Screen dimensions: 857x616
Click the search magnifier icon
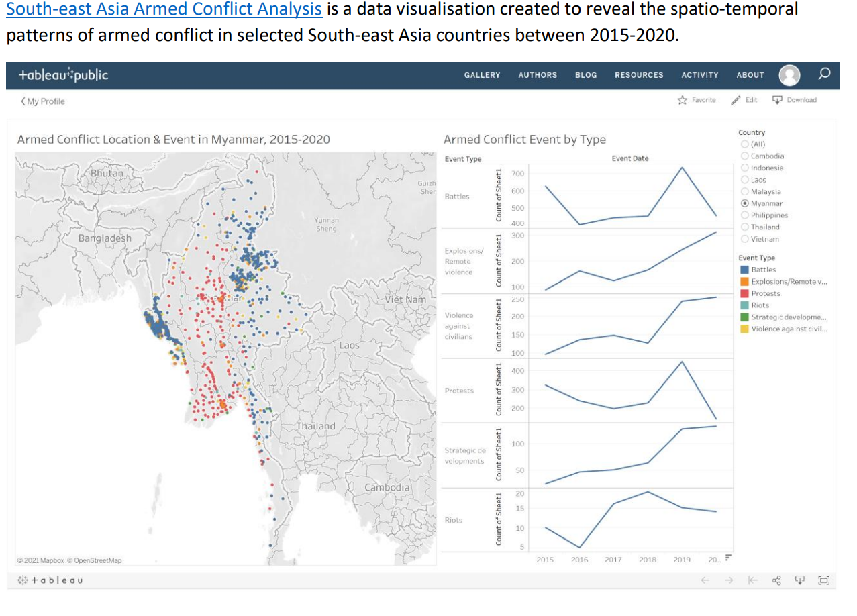coord(825,74)
